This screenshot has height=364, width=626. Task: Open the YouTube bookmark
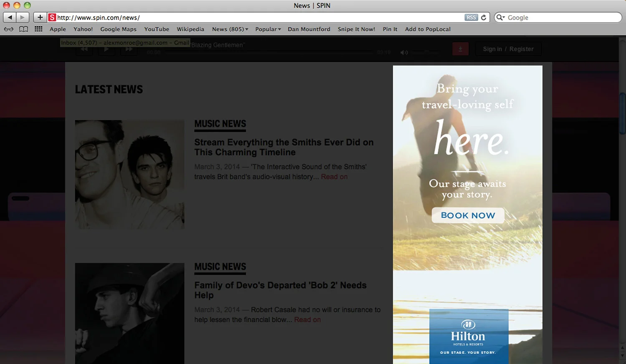point(156,29)
